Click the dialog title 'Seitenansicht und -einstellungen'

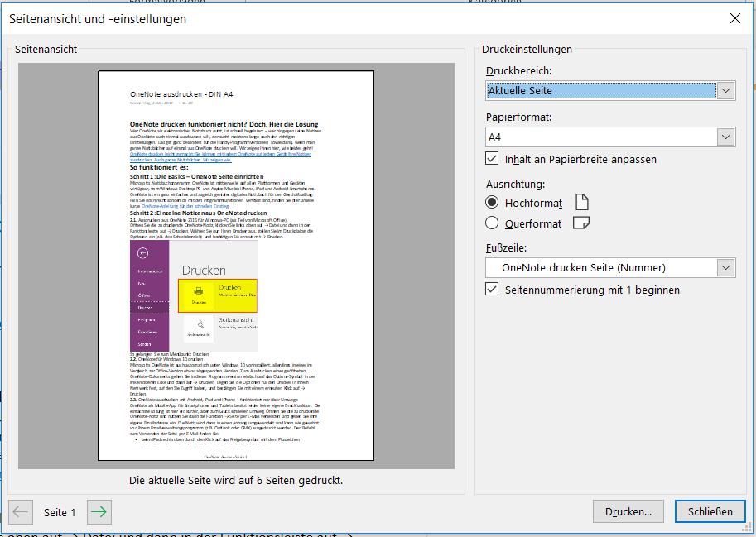click(98, 19)
